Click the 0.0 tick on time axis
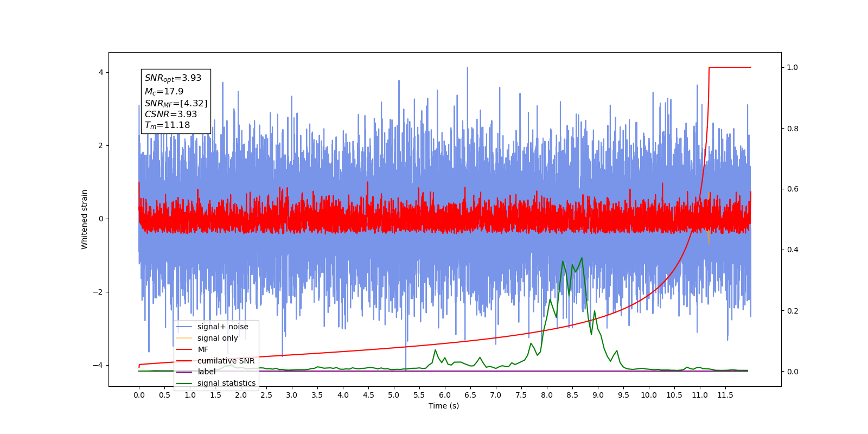Viewport: 868px width, 434px height. (x=139, y=395)
